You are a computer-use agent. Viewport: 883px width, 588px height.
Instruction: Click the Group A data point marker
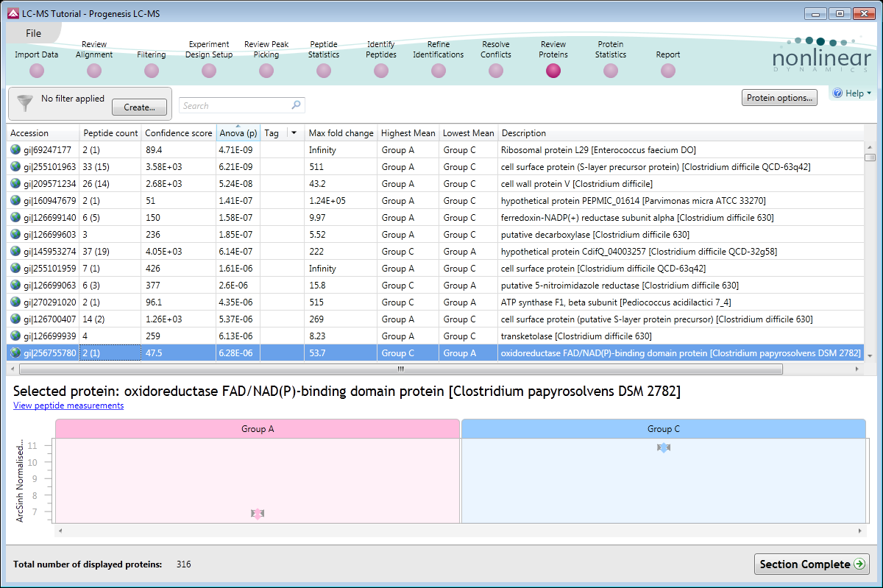tap(258, 514)
